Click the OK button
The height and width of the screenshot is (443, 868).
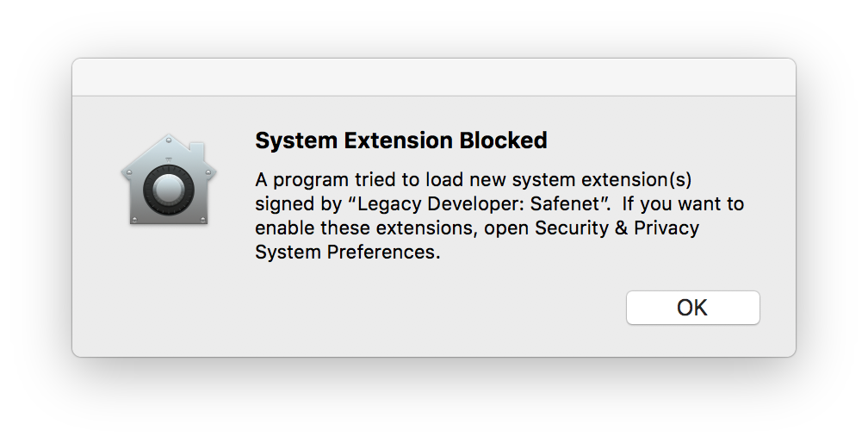(692, 308)
